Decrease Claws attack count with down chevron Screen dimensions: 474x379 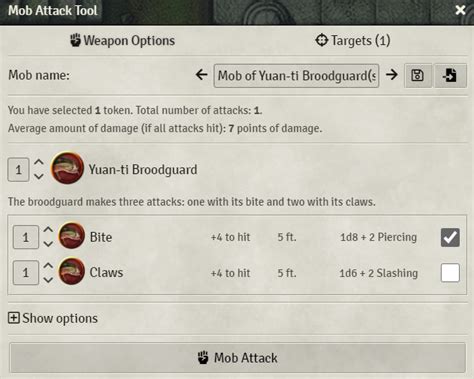pos(48,280)
